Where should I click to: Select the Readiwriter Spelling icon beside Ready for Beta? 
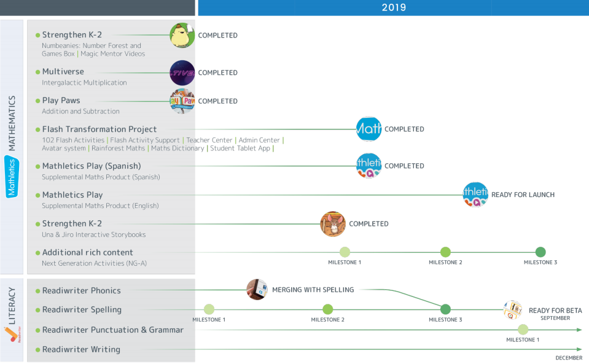(x=513, y=309)
